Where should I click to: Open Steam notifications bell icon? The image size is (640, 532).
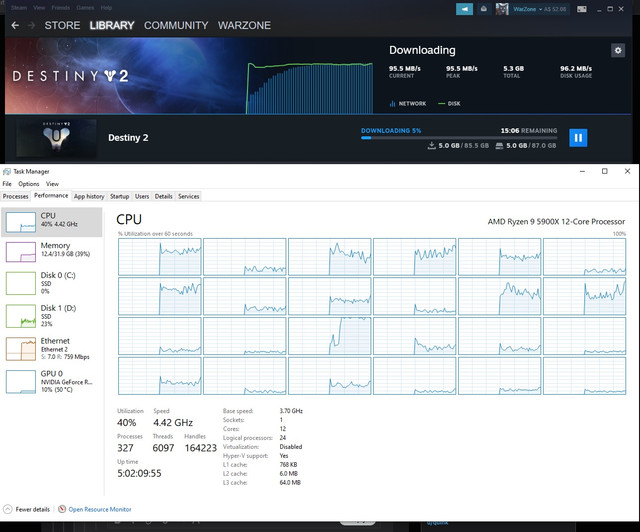(484, 9)
